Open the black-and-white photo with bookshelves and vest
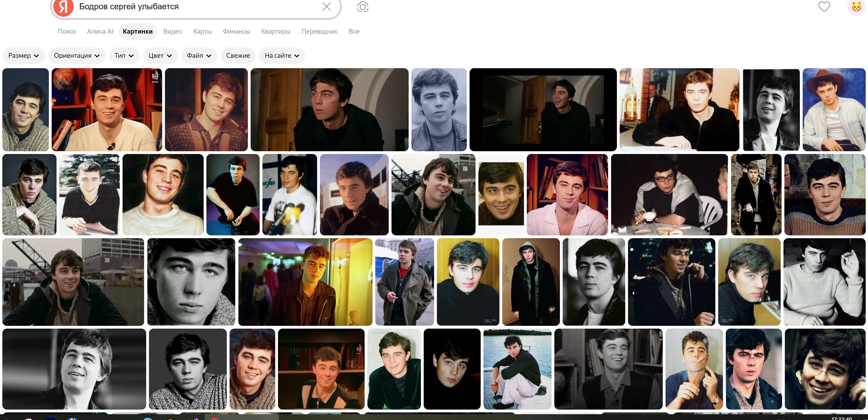The height and width of the screenshot is (420, 868). tap(609, 369)
